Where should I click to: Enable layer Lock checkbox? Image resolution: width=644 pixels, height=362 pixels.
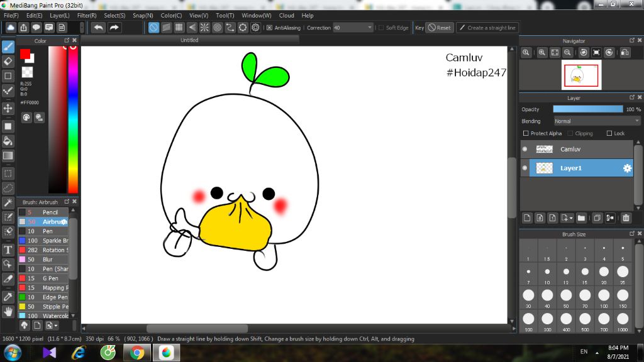point(609,133)
